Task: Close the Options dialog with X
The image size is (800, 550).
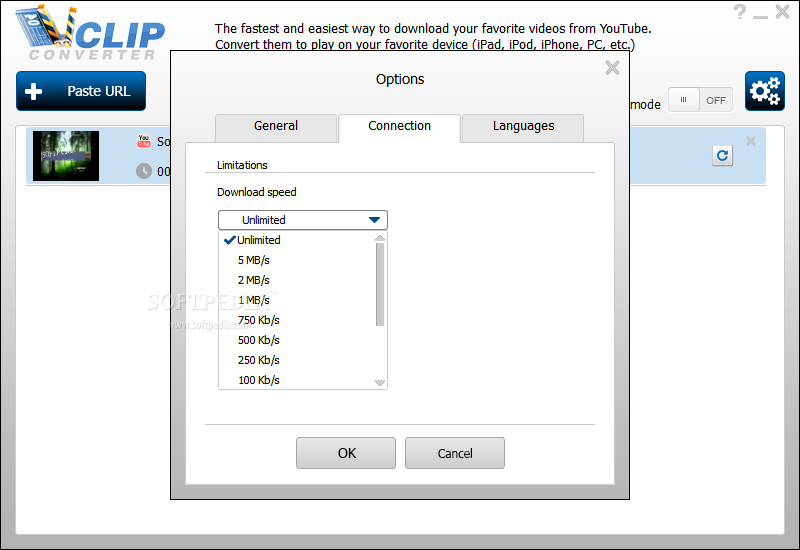Action: 612,67
